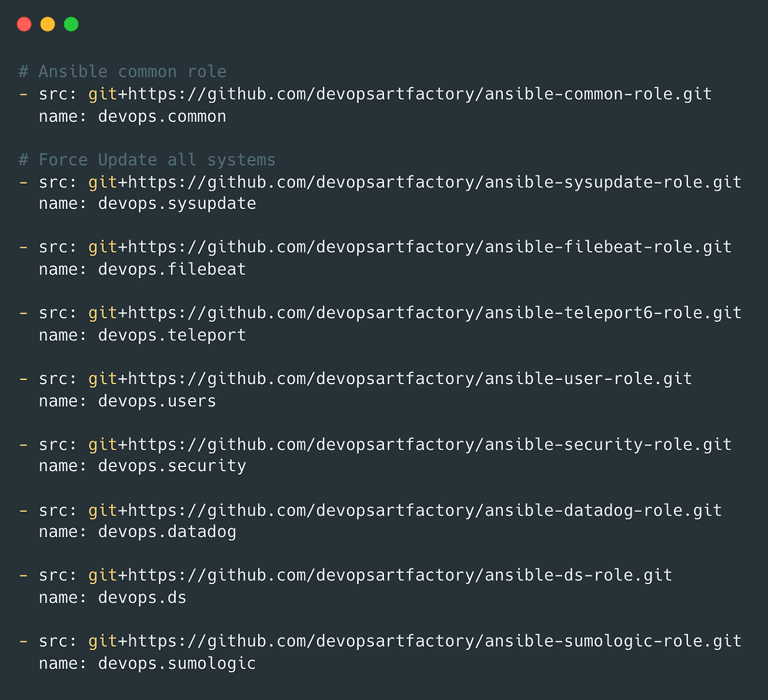
Task: Click the devops.sumologic name value
Action: (x=177, y=664)
